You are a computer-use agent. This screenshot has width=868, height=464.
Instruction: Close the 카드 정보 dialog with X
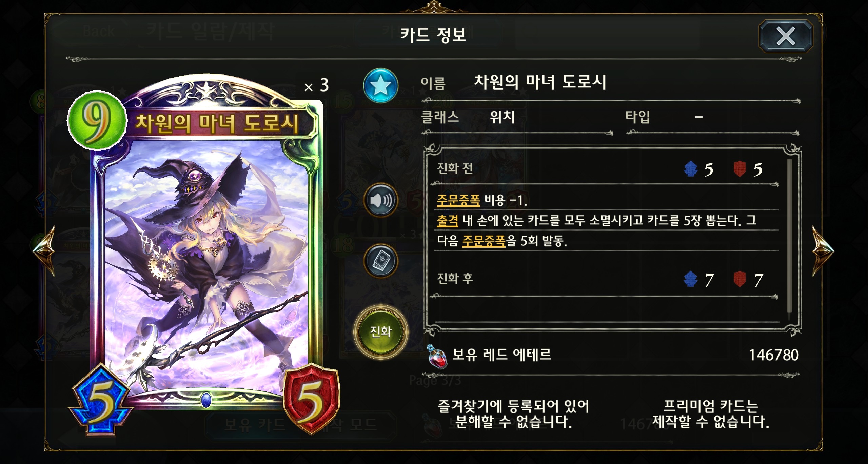coord(785,36)
